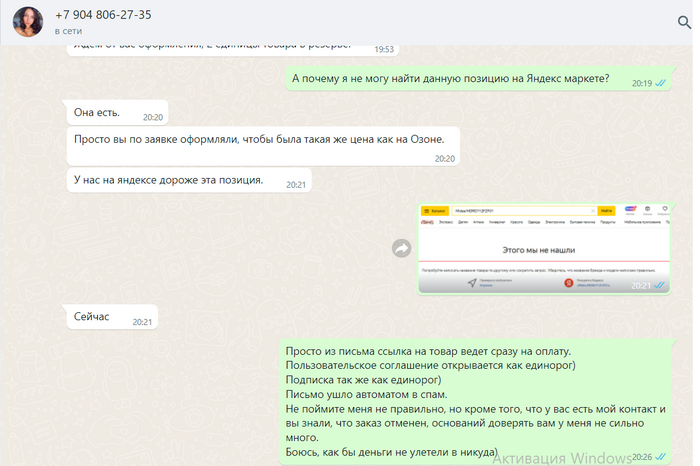
Task: Click double checkmarks on the 20:26 message
Action: click(x=660, y=457)
